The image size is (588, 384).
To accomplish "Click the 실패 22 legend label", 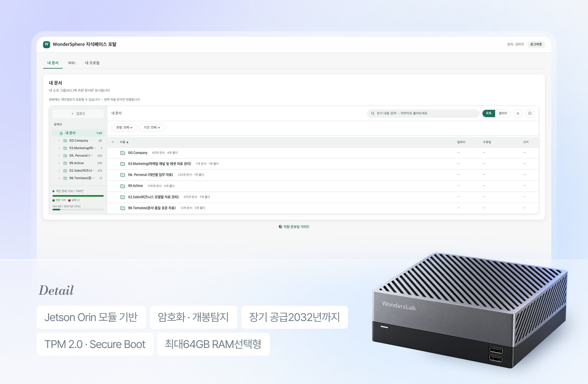I will click(74, 200).
